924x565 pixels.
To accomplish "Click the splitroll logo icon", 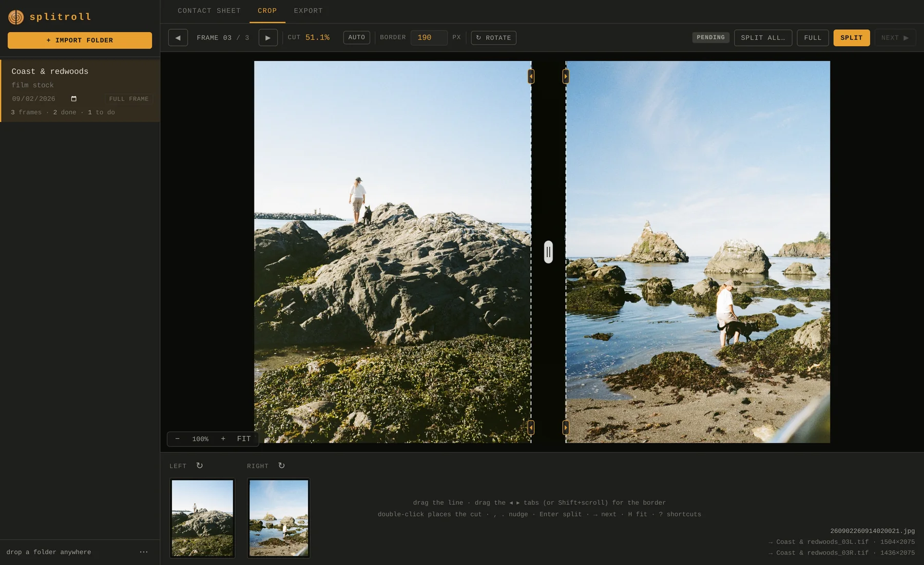I will pyautogui.click(x=16, y=17).
